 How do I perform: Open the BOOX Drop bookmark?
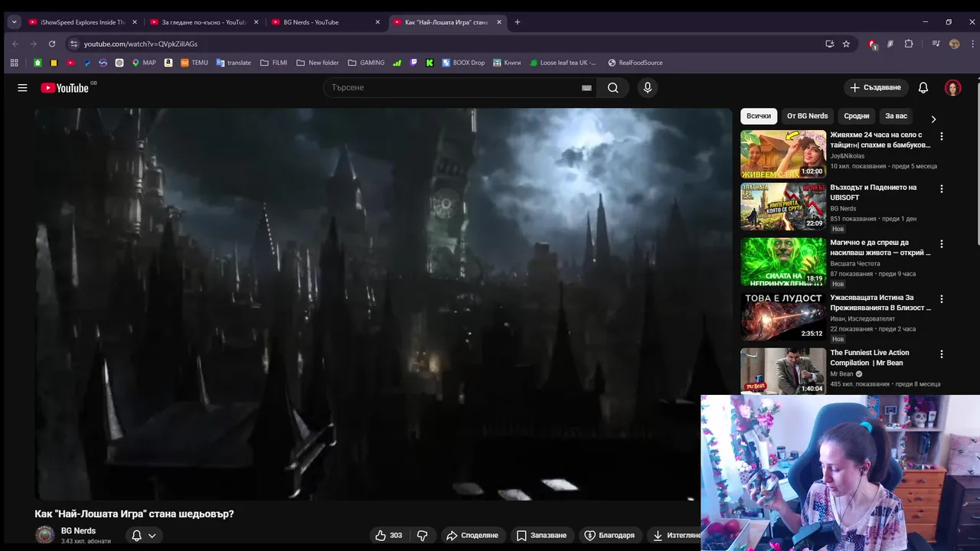pos(463,63)
